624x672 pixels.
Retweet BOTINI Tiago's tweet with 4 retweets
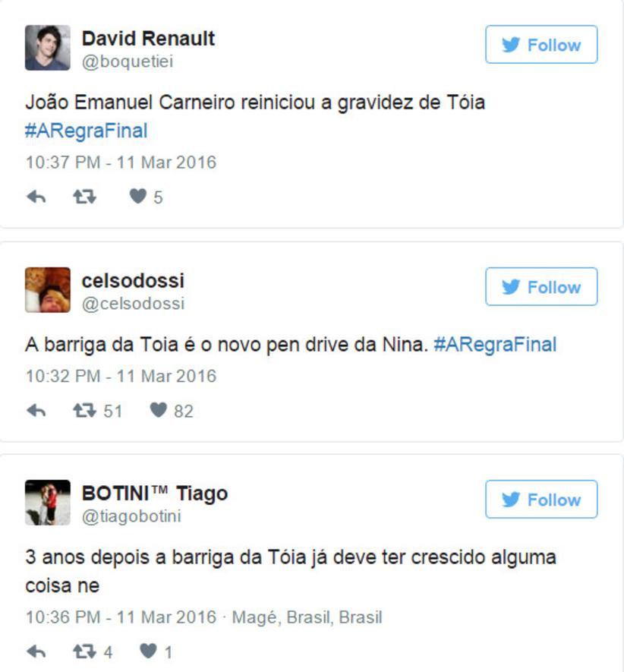click(84, 651)
